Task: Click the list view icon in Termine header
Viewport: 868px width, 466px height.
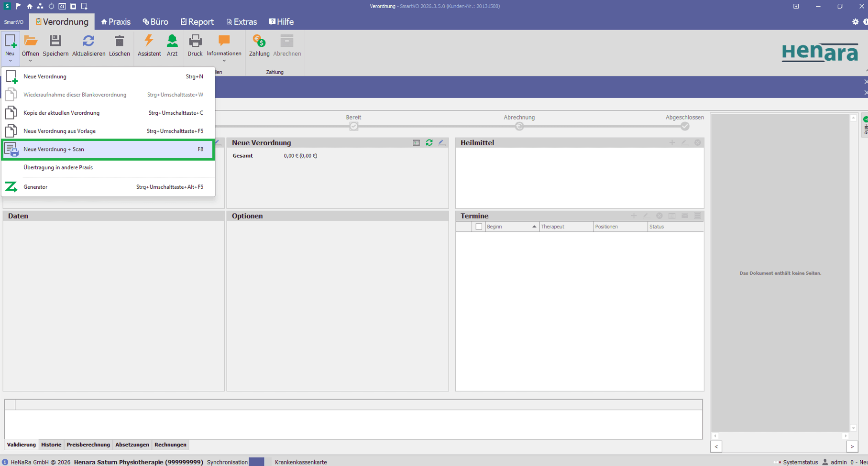Action: click(x=697, y=216)
